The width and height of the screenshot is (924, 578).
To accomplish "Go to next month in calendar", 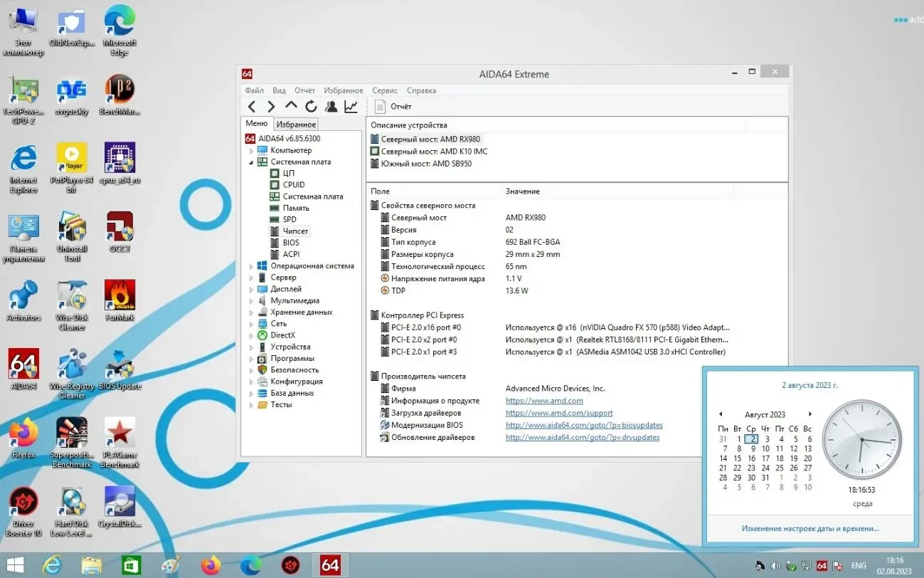I will pyautogui.click(x=809, y=414).
